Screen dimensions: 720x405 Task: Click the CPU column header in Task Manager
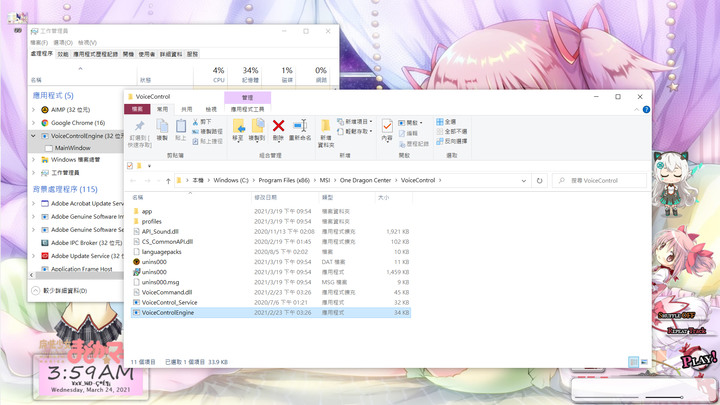click(211, 75)
